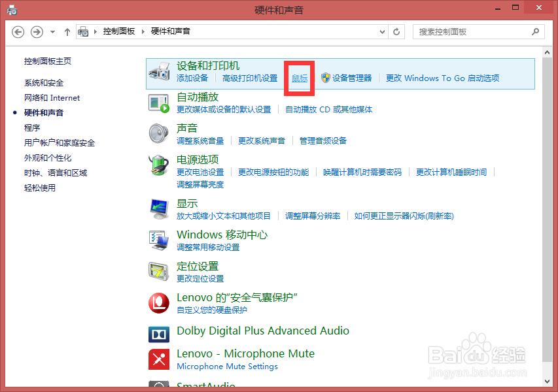Open the recent locations dropdown arrow

click(x=53, y=32)
